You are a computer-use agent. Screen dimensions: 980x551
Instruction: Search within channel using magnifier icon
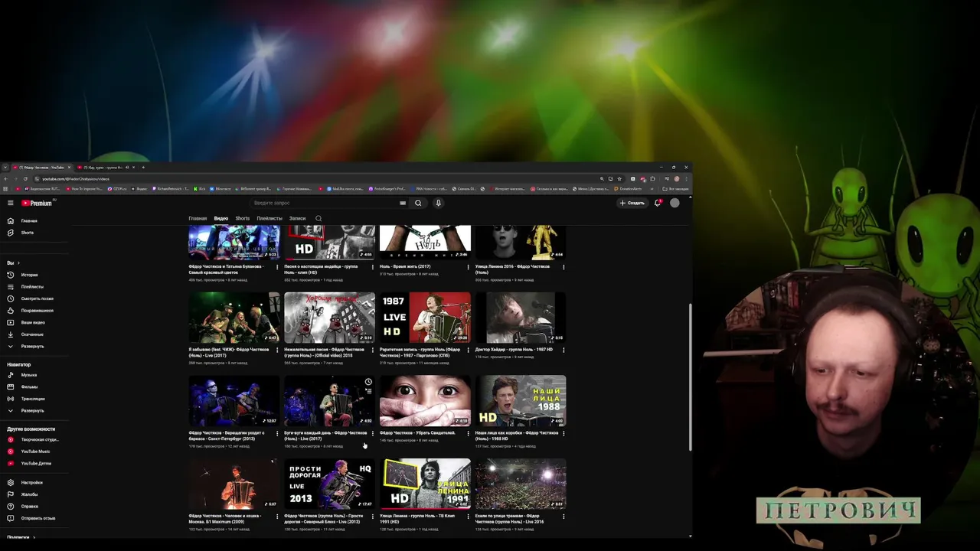click(x=318, y=218)
